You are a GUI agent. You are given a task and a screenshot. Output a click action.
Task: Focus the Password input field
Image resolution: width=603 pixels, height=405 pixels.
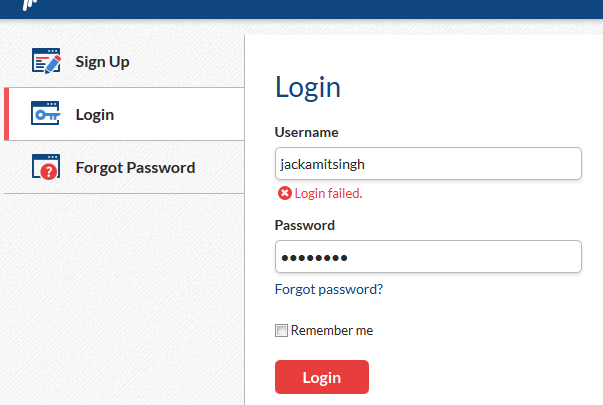(428, 257)
